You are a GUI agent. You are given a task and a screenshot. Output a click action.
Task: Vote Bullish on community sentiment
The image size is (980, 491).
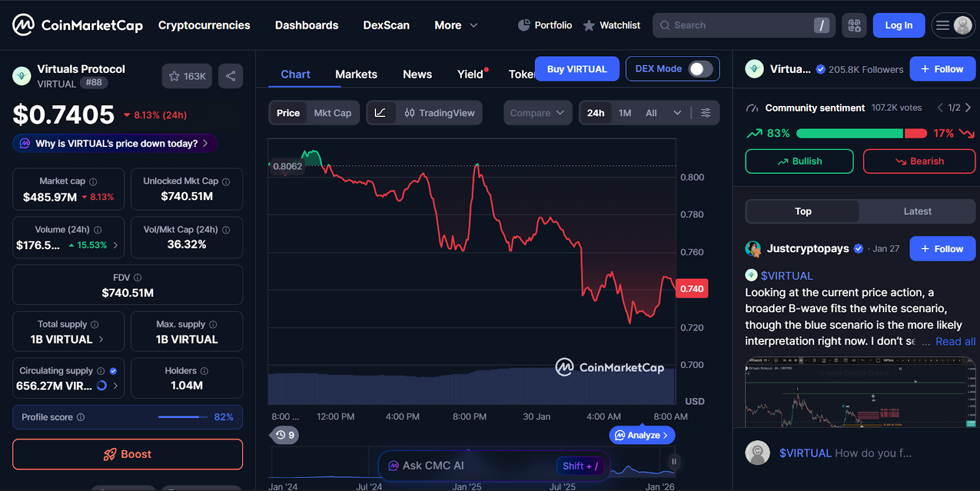799,161
